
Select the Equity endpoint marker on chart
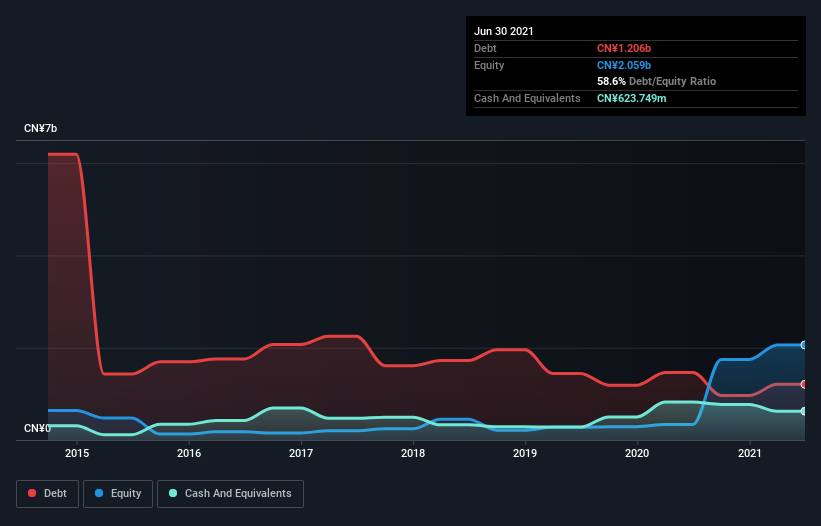804,345
